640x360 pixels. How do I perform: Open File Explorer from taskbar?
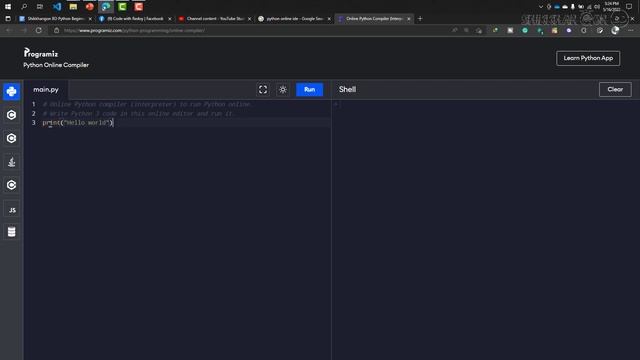point(73,7)
